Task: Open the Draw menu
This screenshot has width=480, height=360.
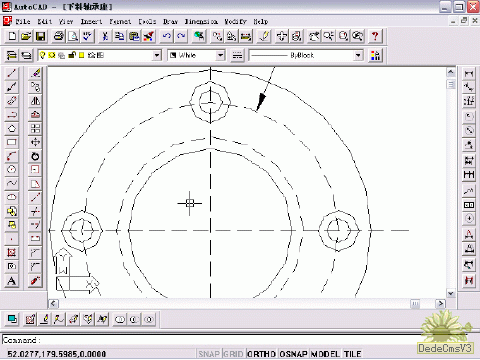Action: (x=170, y=22)
